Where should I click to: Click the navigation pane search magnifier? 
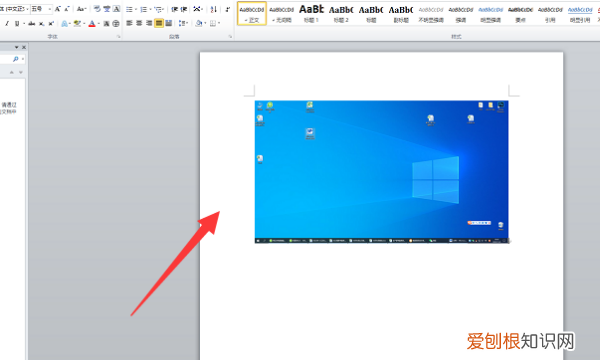pyautogui.click(x=16, y=59)
